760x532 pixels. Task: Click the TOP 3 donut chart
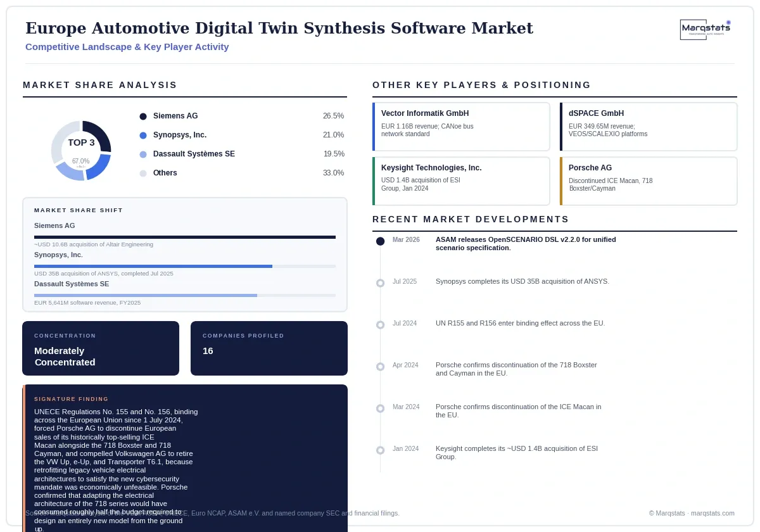[81, 151]
